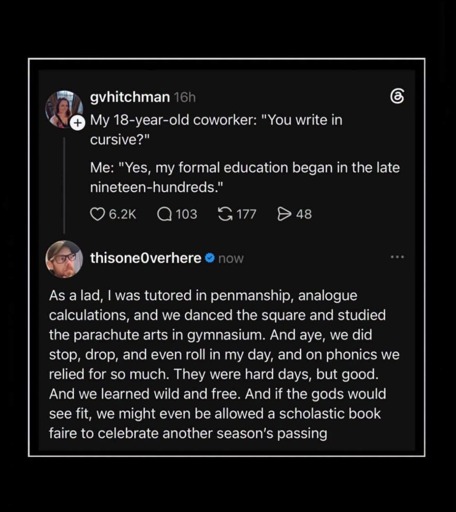View the 48 shares count

(304, 214)
